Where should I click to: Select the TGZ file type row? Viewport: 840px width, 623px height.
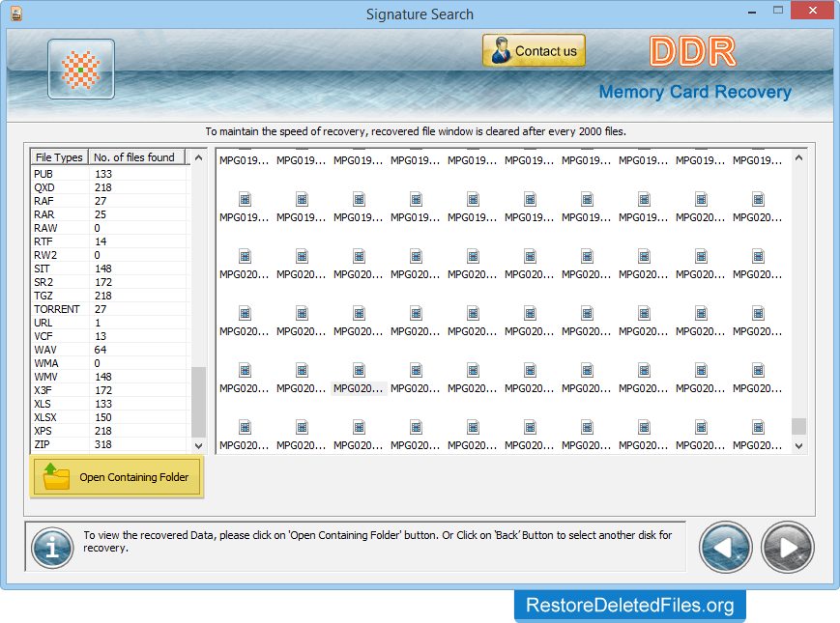110,296
